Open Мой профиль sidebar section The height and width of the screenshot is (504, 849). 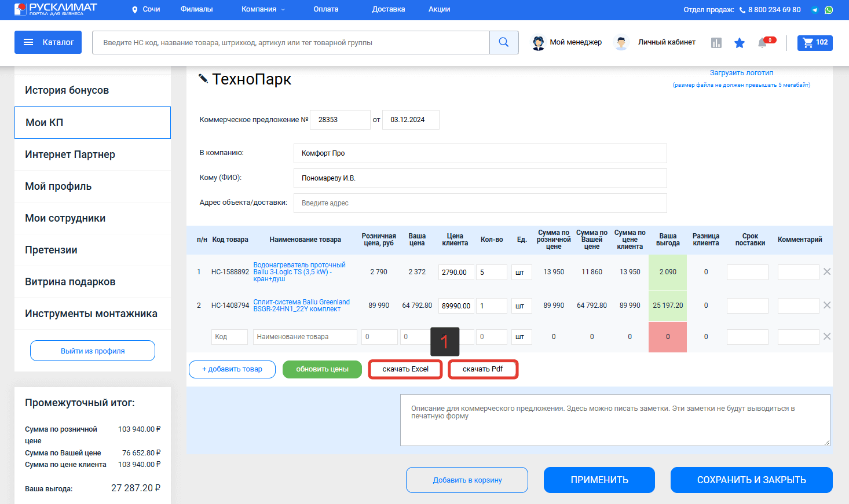click(x=93, y=186)
